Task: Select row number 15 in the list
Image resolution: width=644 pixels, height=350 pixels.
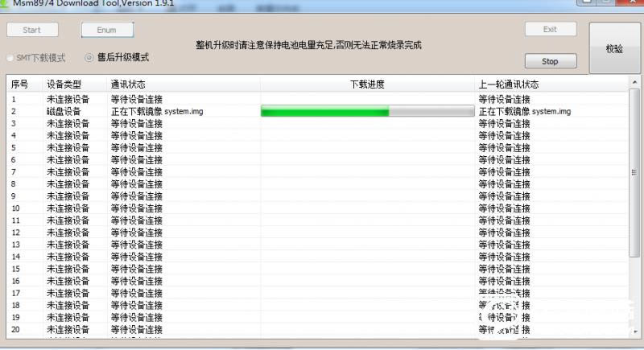Action: (x=15, y=269)
